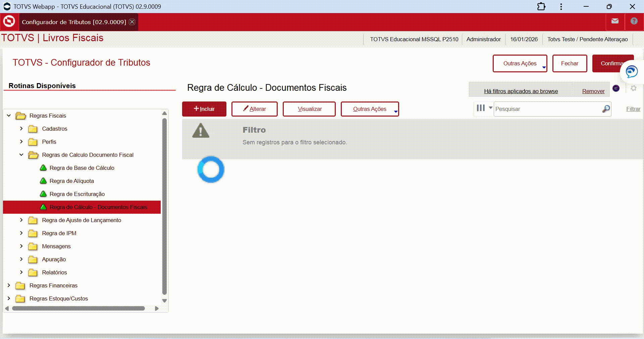Expand the Regra de IPM node

(x=21, y=233)
